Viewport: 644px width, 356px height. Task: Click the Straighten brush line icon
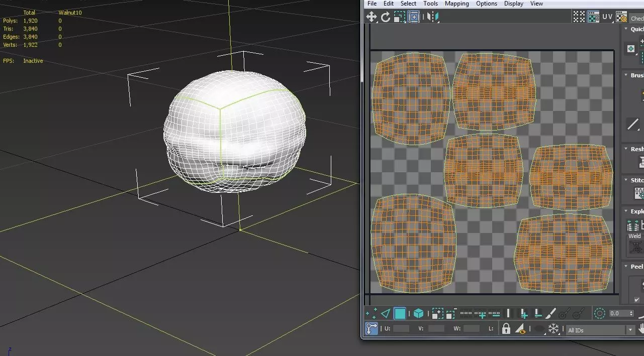633,124
